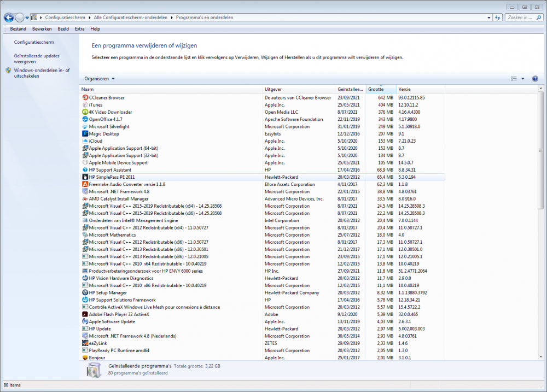This screenshot has height=392, width=547.
Task: Open the Organiseren dropdown
Action: pyautogui.click(x=99, y=79)
